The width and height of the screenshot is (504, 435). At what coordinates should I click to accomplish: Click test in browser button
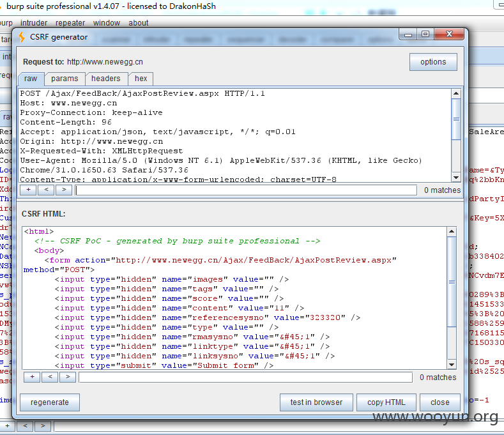(316, 402)
